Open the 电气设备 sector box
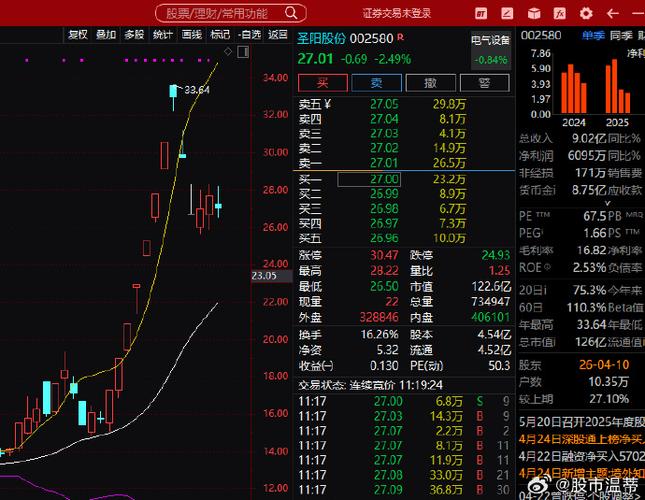 click(490, 50)
